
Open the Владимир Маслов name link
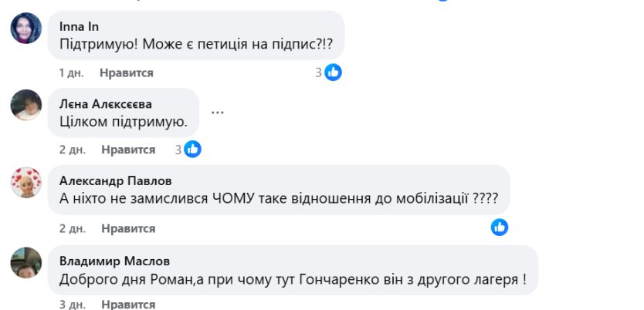coord(114,261)
